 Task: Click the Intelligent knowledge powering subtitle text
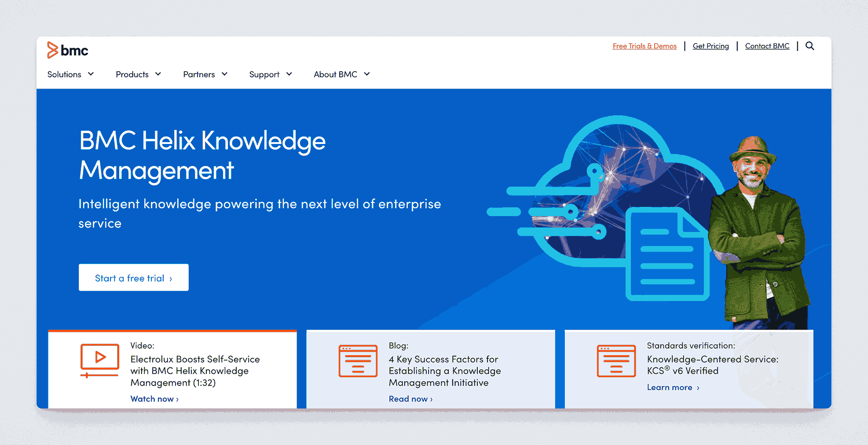260,213
